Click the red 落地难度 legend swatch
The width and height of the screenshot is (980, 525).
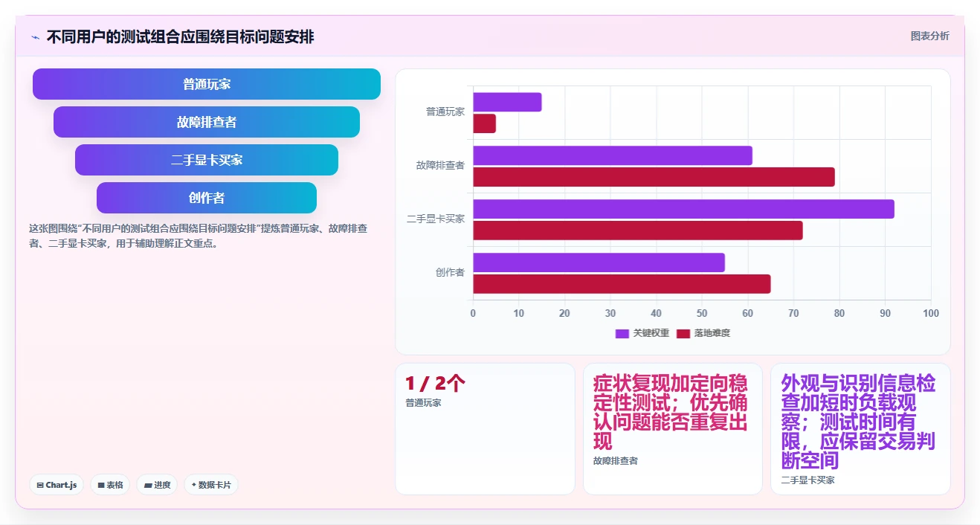[x=684, y=333]
